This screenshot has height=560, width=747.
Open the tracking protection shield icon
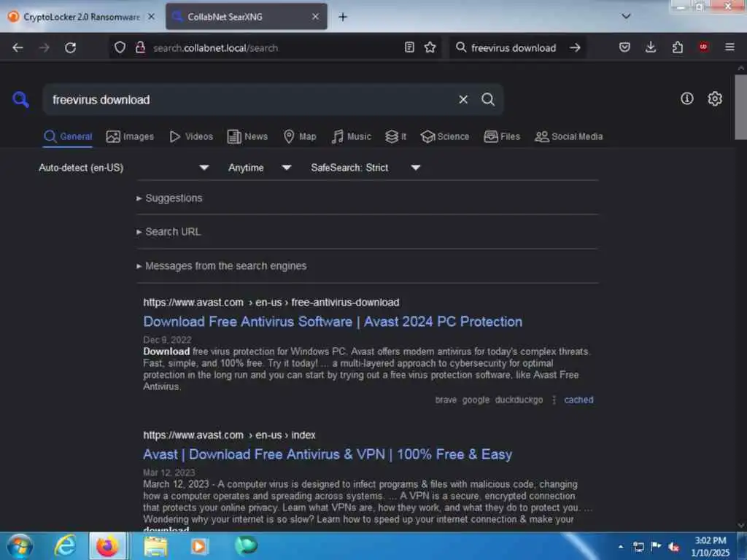(x=120, y=47)
